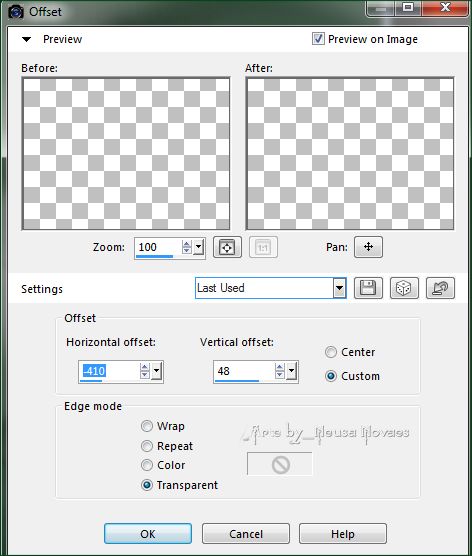The image size is (472, 556).
Task: Click the Cancel button
Action: 246,534
